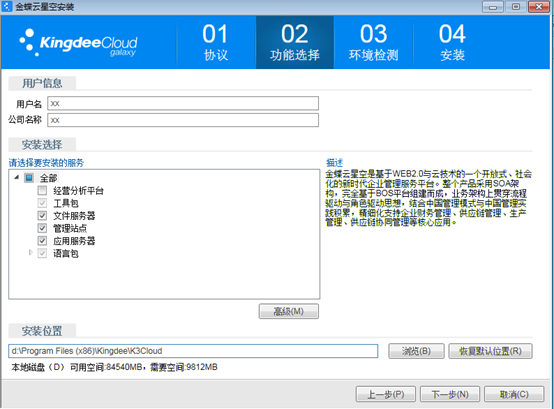Click the 浏览(B) browse button
This screenshot has width=554, height=409.
416,351
